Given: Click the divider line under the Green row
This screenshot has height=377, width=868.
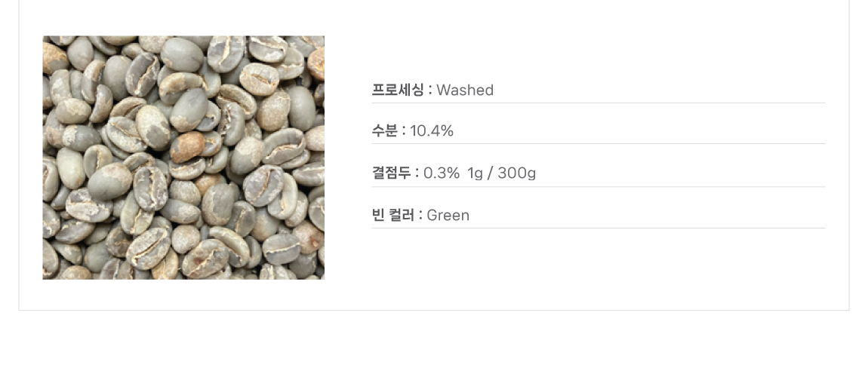Looking at the screenshot, I should [599, 228].
